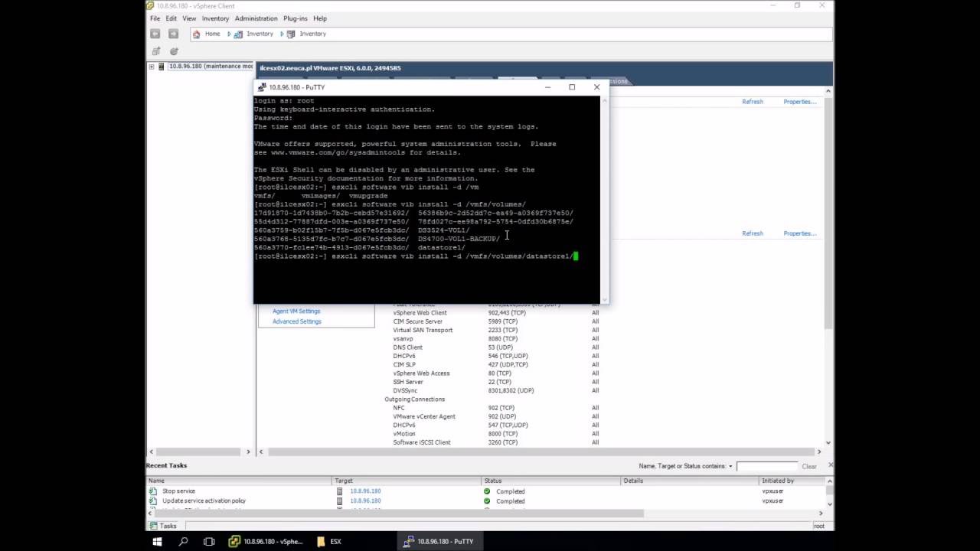Select CIM Secure Server row

pyautogui.click(x=498, y=321)
